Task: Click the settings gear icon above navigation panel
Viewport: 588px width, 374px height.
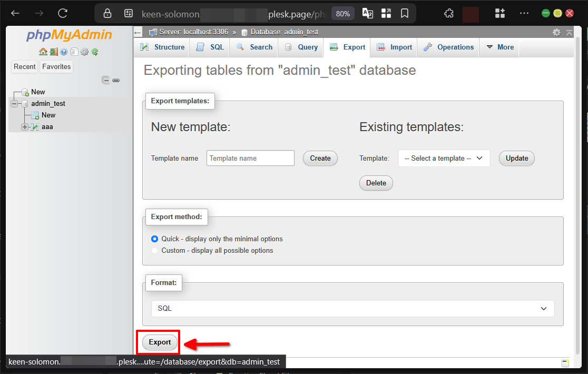Action: [x=85, y=52]
